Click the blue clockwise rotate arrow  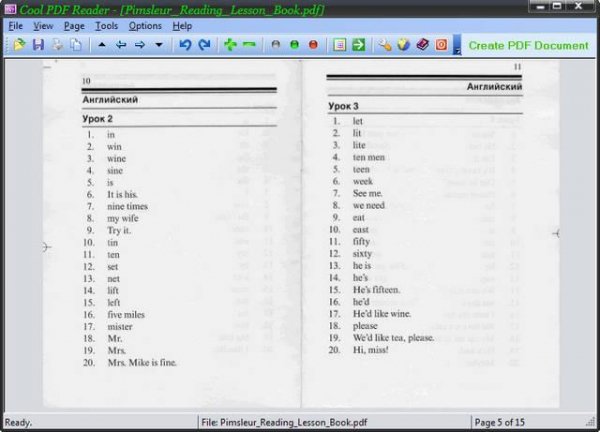click(204, 45)
